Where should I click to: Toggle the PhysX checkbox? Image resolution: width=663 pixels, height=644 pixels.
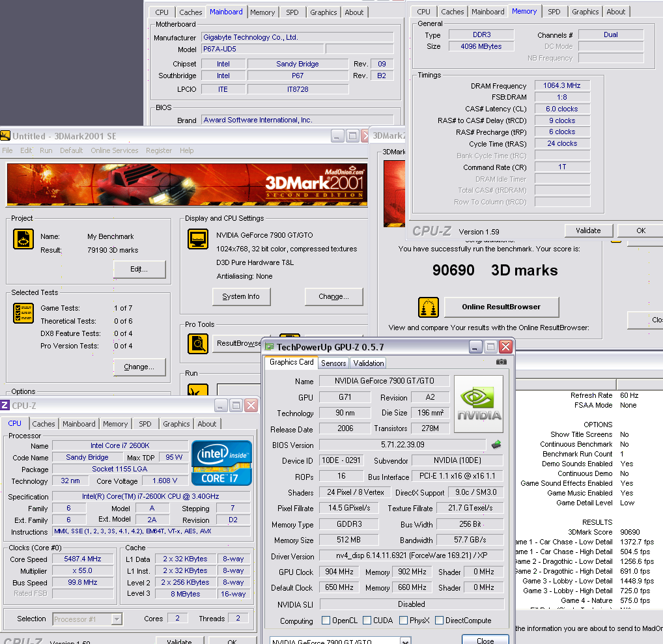pos(403,621)
